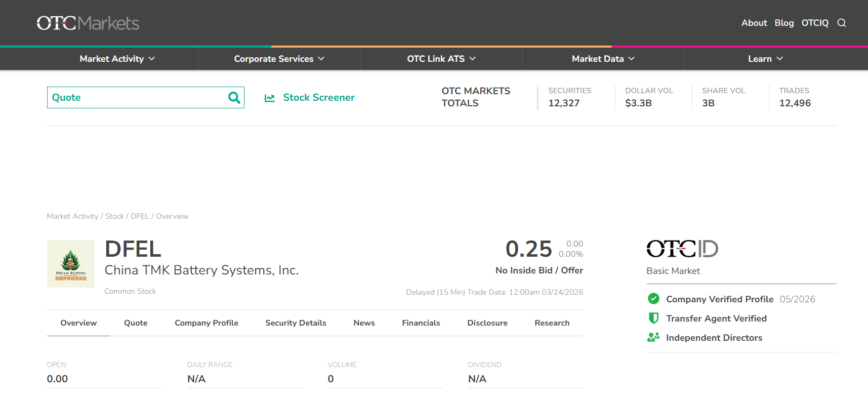868x400 pixels.
Task: Go to DFEL breadcrumb
Action: point(140,216)
